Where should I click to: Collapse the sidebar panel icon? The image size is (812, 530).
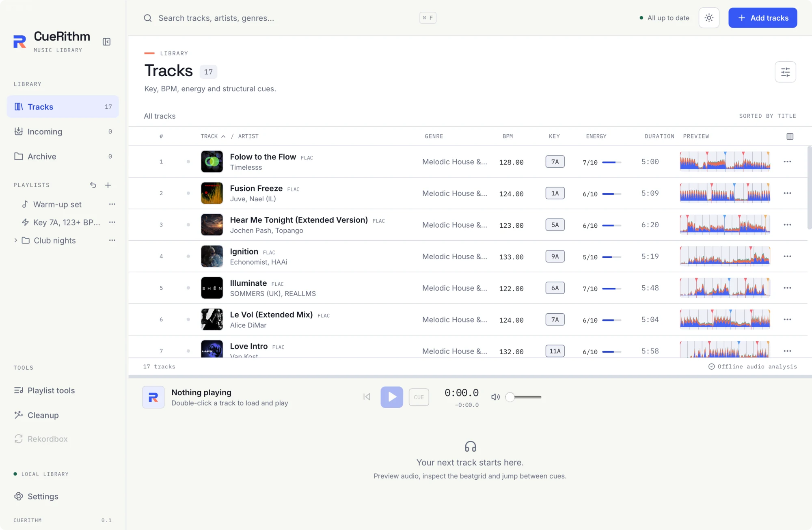pyautogui.click(x=106, y=42)
